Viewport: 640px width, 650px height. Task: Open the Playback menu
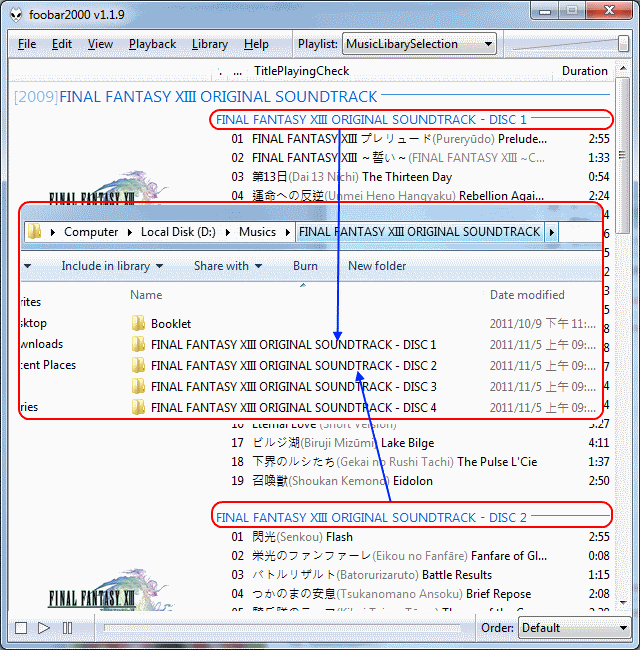tap(153, 44)
